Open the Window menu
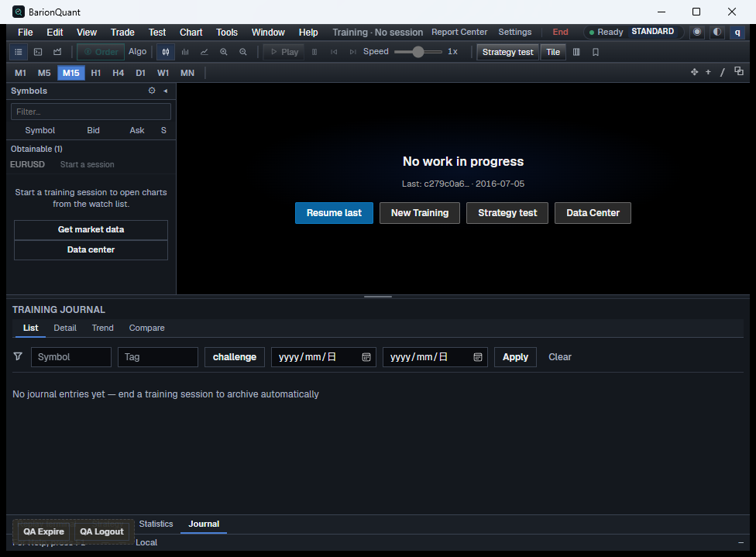 (268, 33)
